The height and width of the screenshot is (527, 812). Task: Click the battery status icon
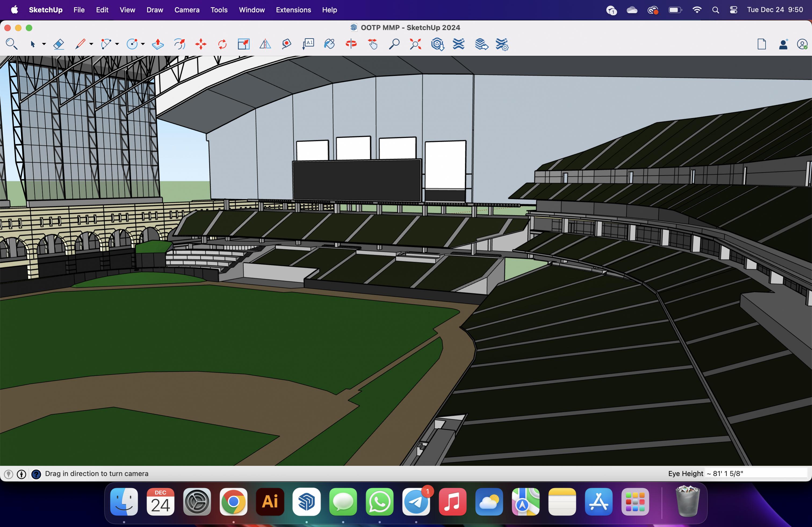click(675, 10)
